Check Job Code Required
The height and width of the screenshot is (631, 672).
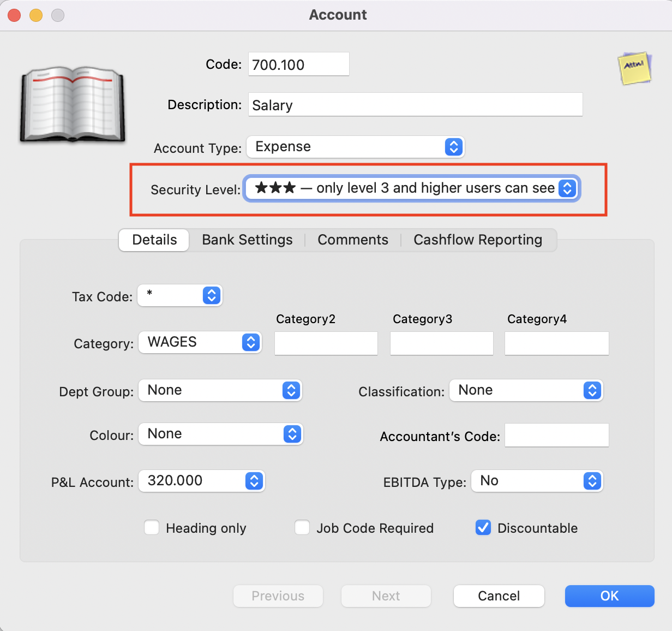(302, 527)
